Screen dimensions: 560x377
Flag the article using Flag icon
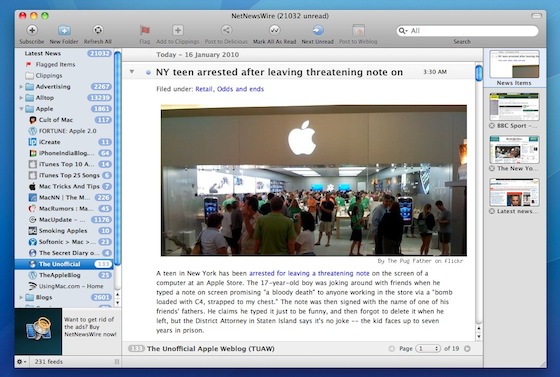click(145, 30)
